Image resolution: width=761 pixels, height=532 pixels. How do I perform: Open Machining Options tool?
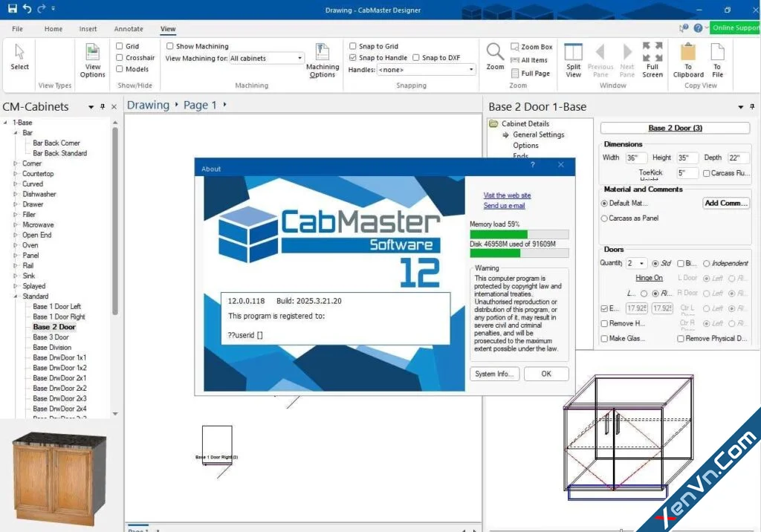pos(323,60)
